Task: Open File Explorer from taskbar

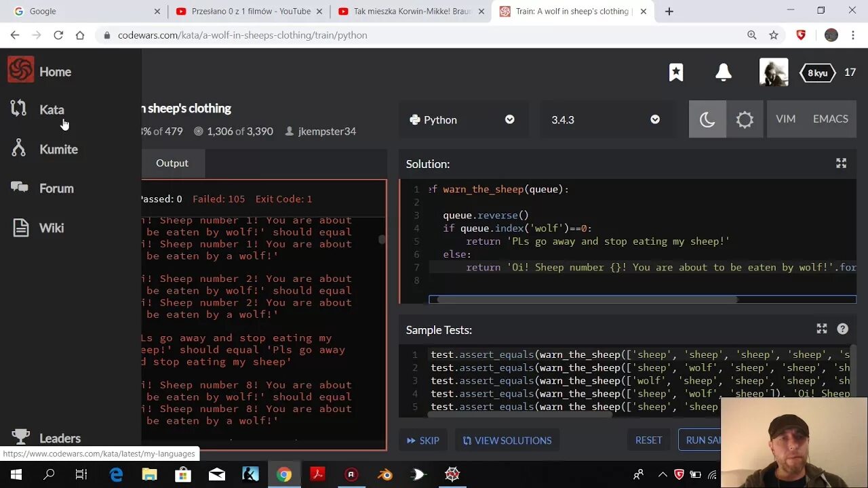Action: click(x=149, y=474)
